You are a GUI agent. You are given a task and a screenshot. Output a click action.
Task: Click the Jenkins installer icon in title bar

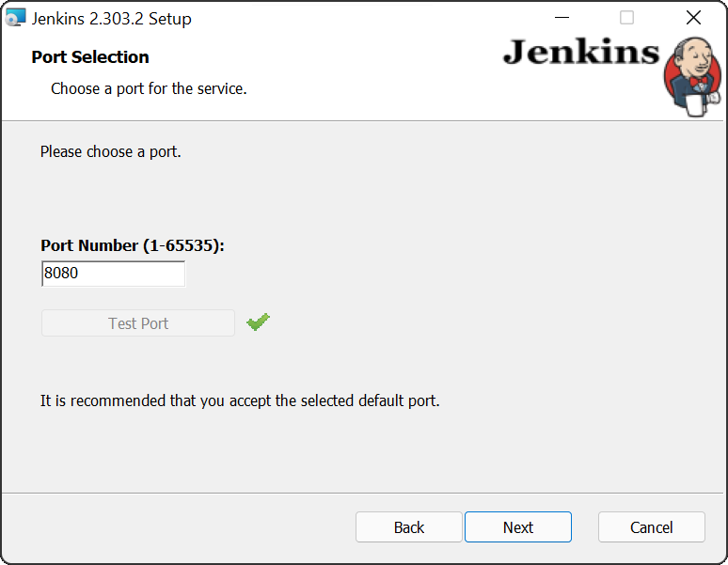pyautogui.click(x=15, y=18)
